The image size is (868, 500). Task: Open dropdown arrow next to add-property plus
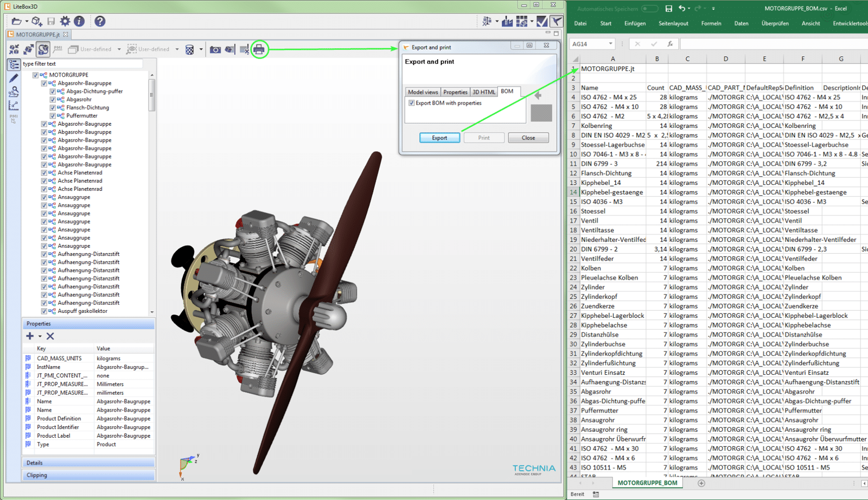click(40, 337)
